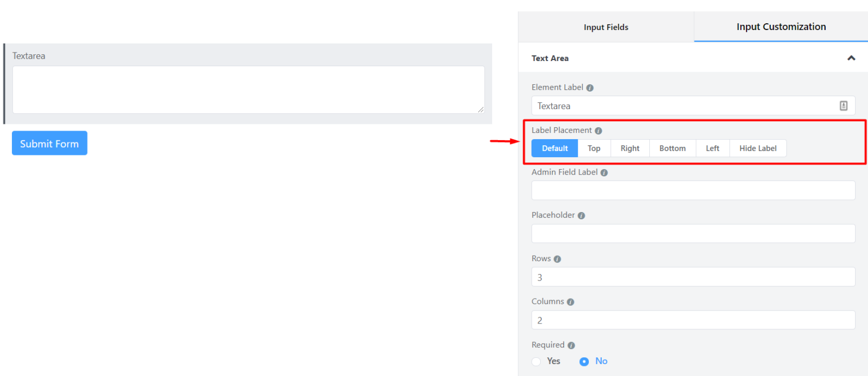The width and height of the screenshot is (868, 376).
Task: Select Bottom label placement
Action: (672, 148)
